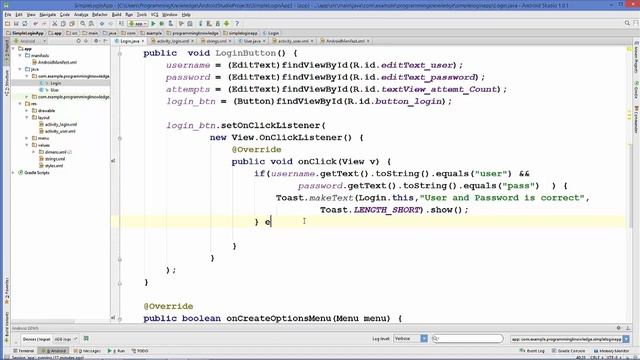Click the Copy toolbar icon
640x360 pixels.
[x=63, y=24]
